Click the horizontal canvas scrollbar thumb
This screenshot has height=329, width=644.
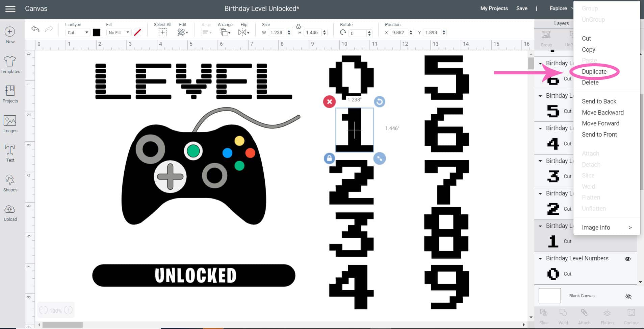pyautogui.click(x=62, y=325)
